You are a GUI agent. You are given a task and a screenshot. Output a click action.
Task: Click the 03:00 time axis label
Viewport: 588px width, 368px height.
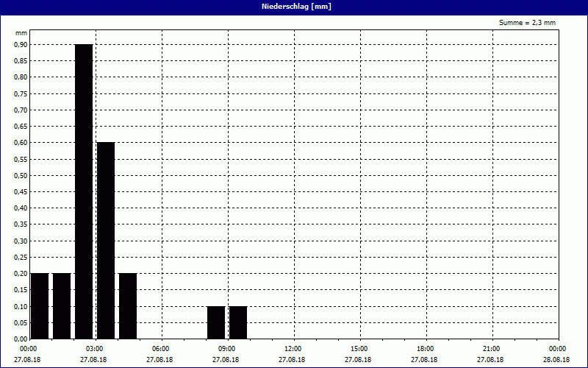(x=94, y=349)
